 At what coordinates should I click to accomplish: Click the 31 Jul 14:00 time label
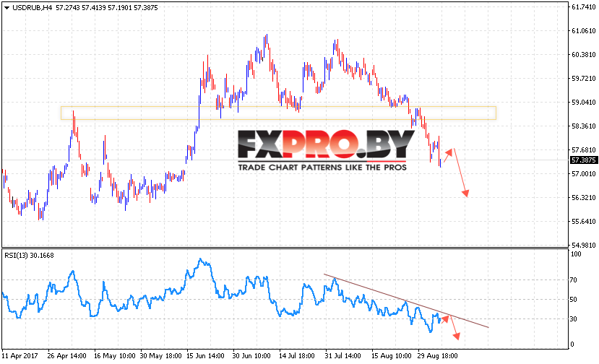(342, 355)
